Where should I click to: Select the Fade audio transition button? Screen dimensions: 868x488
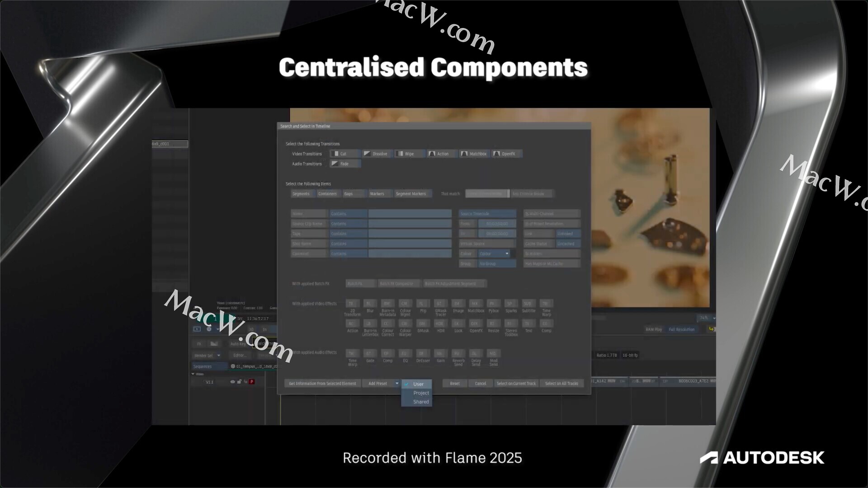[x=345, y=164]
